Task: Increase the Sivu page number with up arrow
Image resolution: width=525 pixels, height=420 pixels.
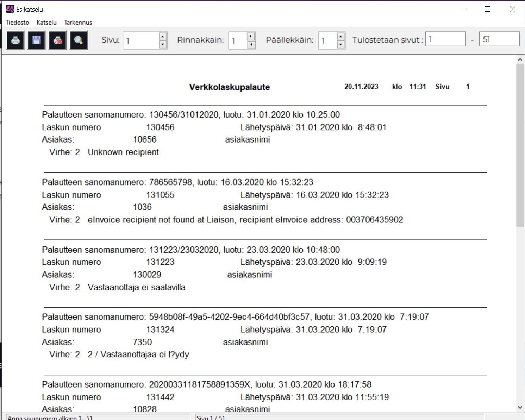Action: point(163,37)
